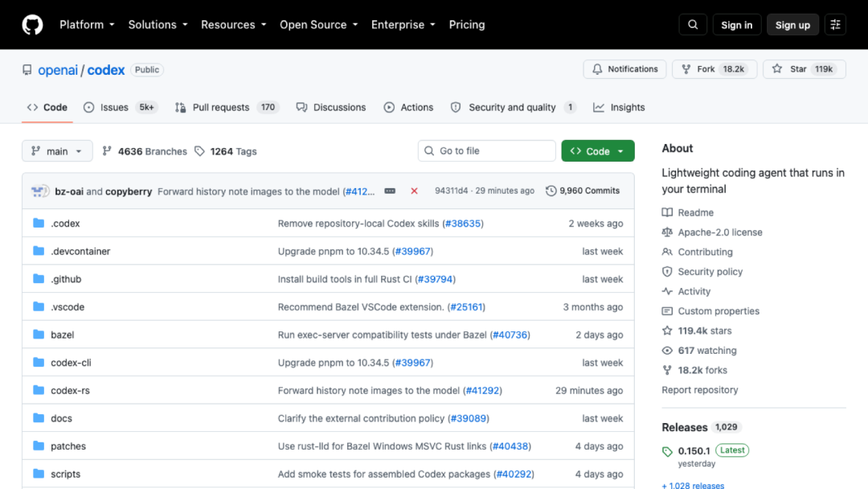Click the star icon beside 119.4k stars
Screen dimensions: 868x489
tap(667, 331)
